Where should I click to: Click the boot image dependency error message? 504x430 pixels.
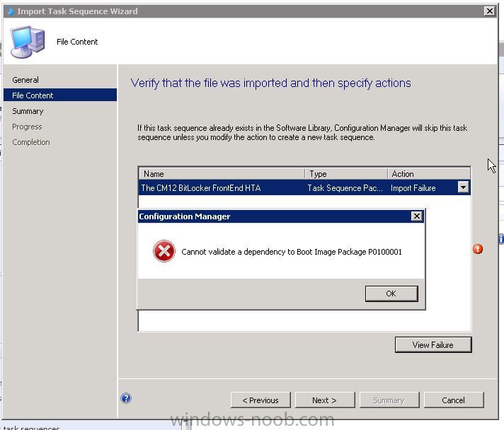[x=292, y=252]
